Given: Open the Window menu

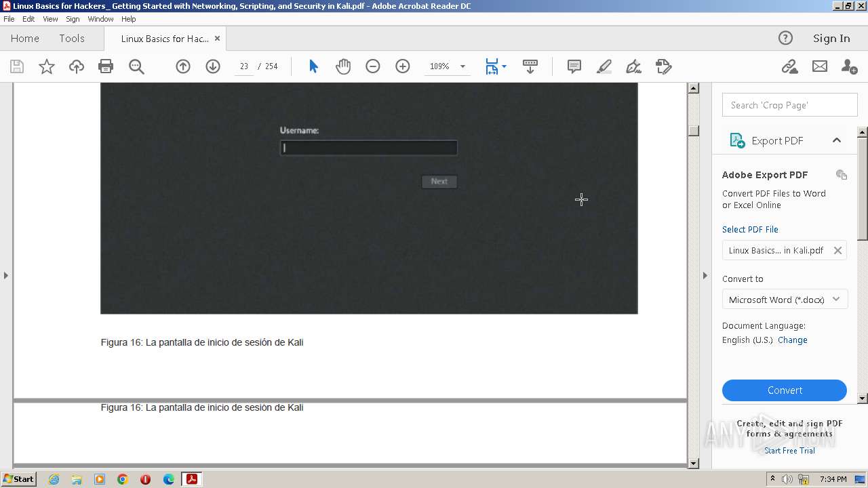Looking at the screenshot, I should (100, 19).
